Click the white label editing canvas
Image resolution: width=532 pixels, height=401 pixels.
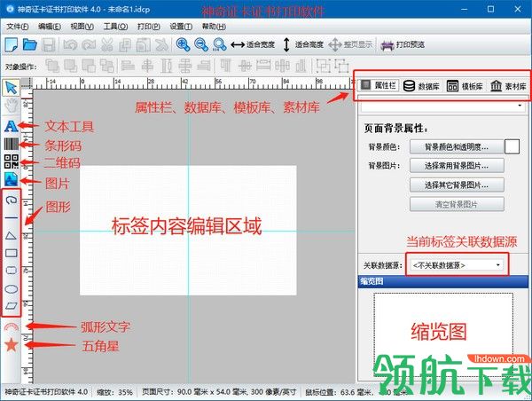coord(188,230)
